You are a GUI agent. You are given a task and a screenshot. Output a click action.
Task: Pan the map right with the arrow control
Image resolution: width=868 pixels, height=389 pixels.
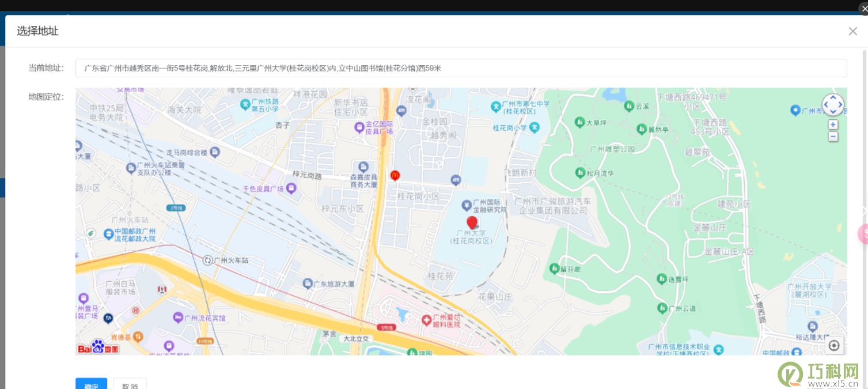(840, 105)
